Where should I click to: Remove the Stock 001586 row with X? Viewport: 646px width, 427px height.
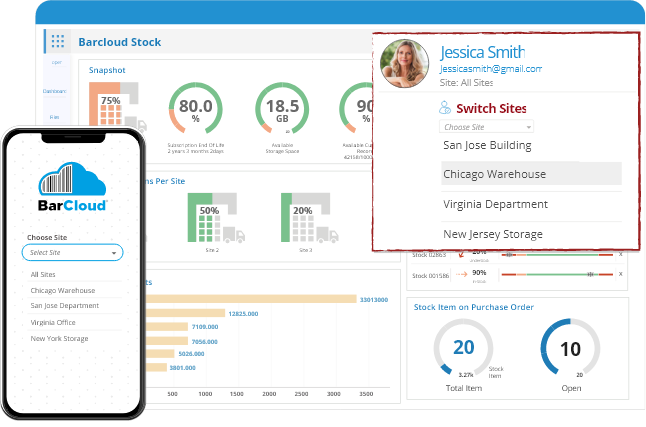tap(620, 274)
